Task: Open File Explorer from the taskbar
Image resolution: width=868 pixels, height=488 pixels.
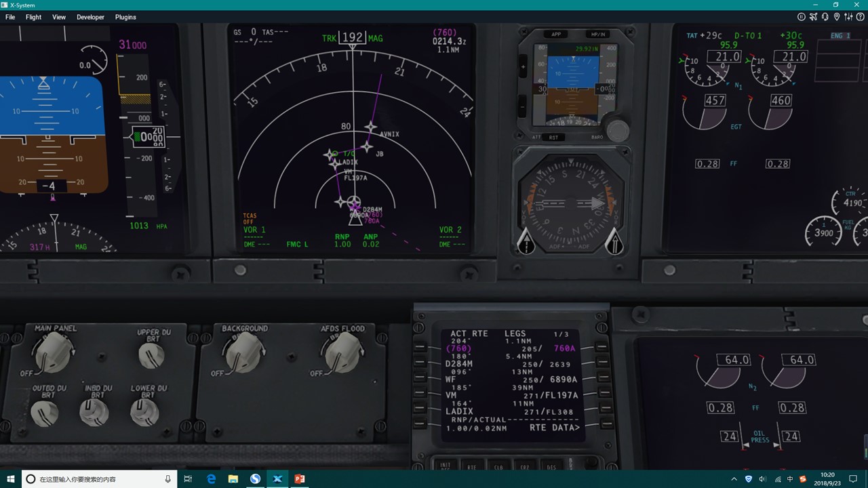Action: (233, 479)
